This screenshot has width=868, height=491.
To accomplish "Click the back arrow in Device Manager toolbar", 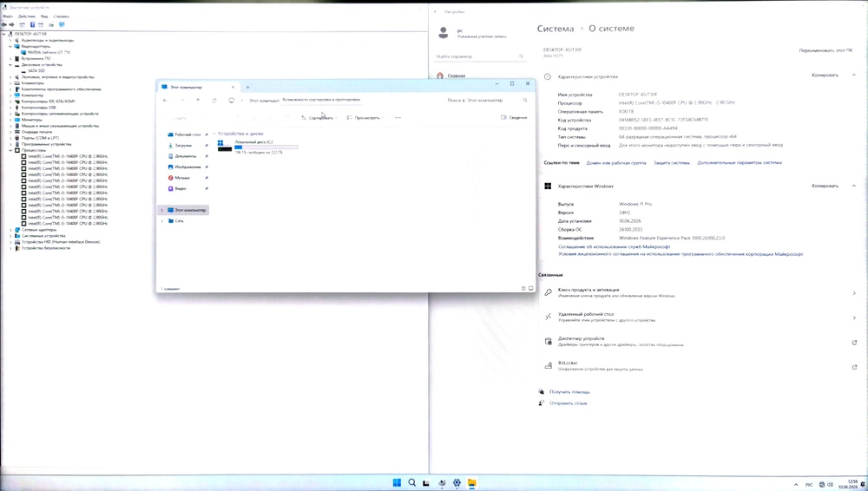I will 4,25.
